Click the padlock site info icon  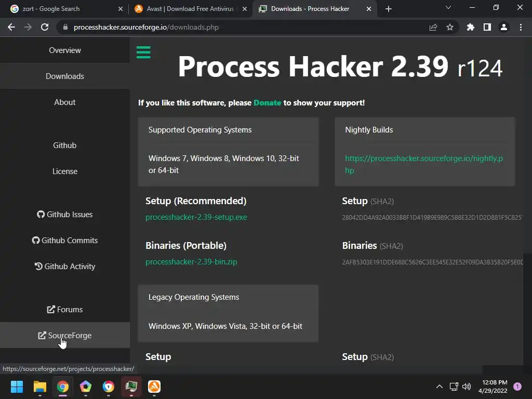pyautogui.click(x=65, y=27)
